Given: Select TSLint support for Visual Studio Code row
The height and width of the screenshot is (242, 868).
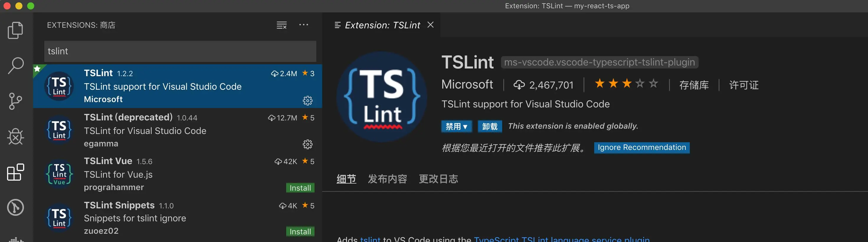Looking at the screenshot, I should click(178, 86).
